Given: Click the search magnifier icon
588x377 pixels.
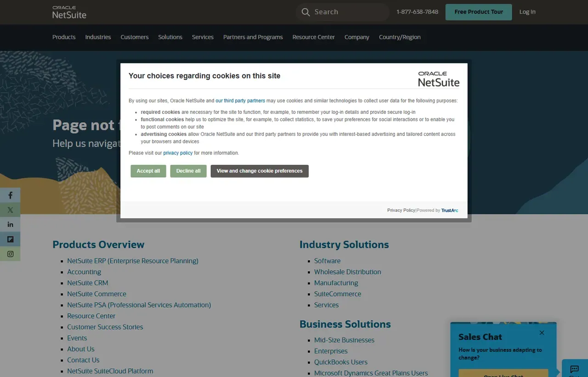Looking at the screenshot, I should click(305, 12).
